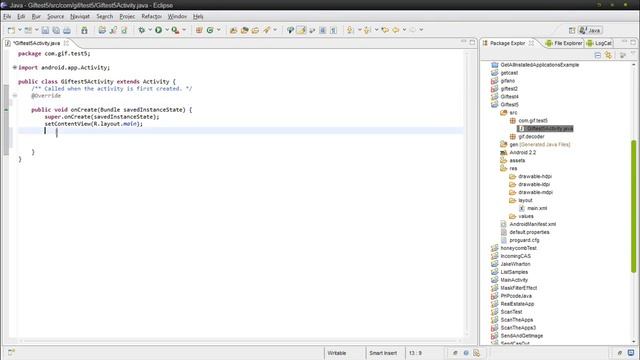Image resolution: width=640 pixels, height=360 pixels.
Task: Toggle Link with Editor in Package Explorer
Action: pos(608,56)
